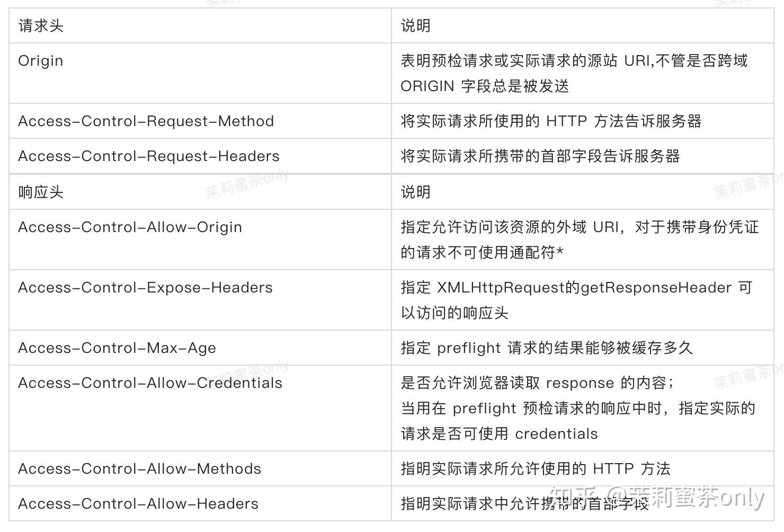
Task: Click the 响应头 section heading
Action: [41, 192]
